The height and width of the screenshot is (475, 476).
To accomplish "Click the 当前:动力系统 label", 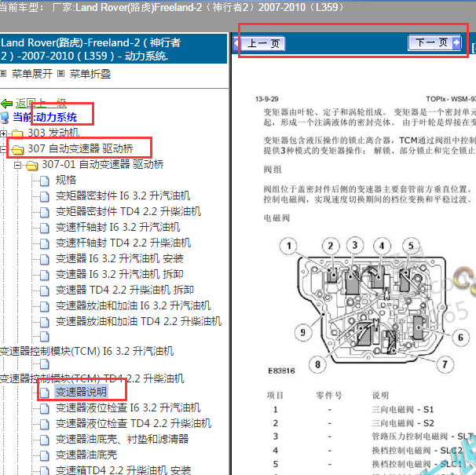I will [45, 117].
